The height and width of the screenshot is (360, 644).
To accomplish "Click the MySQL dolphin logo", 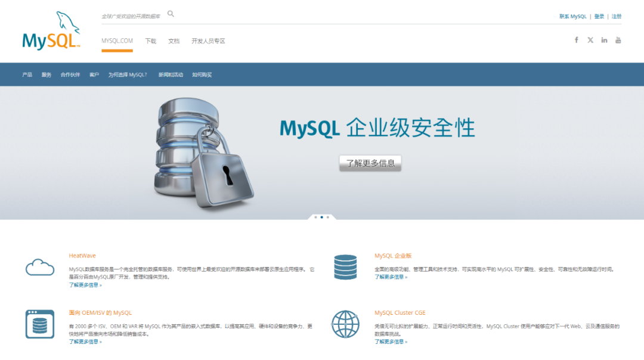I will (51, 31).
